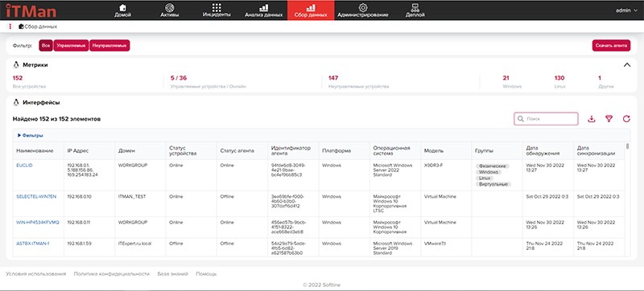Click the Физические group tag
Image resolution: width=644 pixels, height=291 pixels.
click(493, 166)
